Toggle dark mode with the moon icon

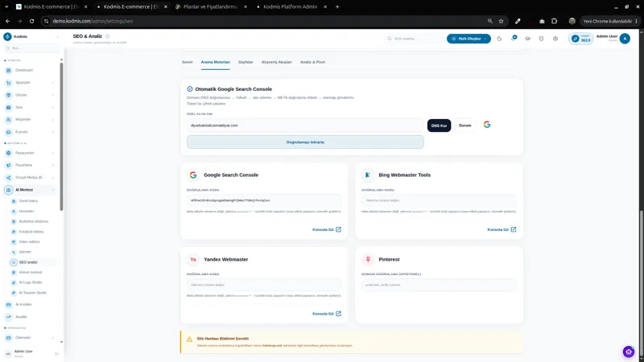click(499, 39)
